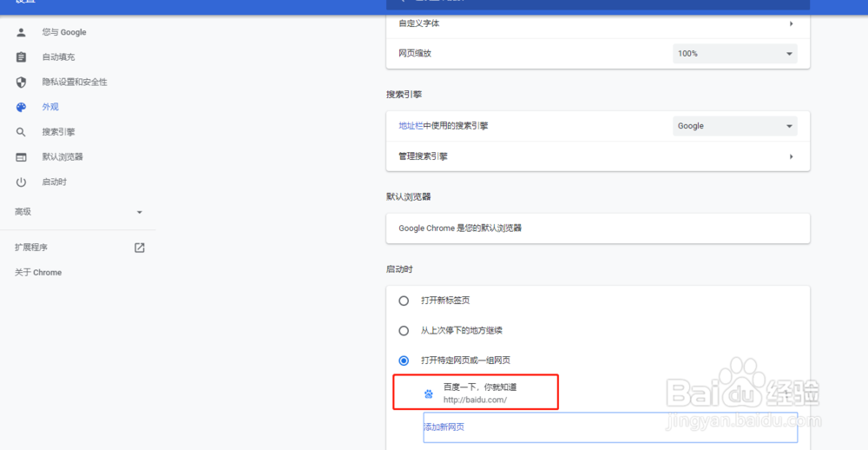
Task: Click the browser window icon for 默认浏览器
Action: pos(21,157)
